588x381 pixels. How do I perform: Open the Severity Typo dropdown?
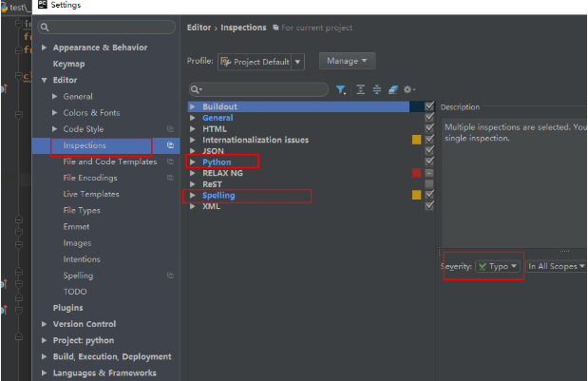click(x=498, y=267)
